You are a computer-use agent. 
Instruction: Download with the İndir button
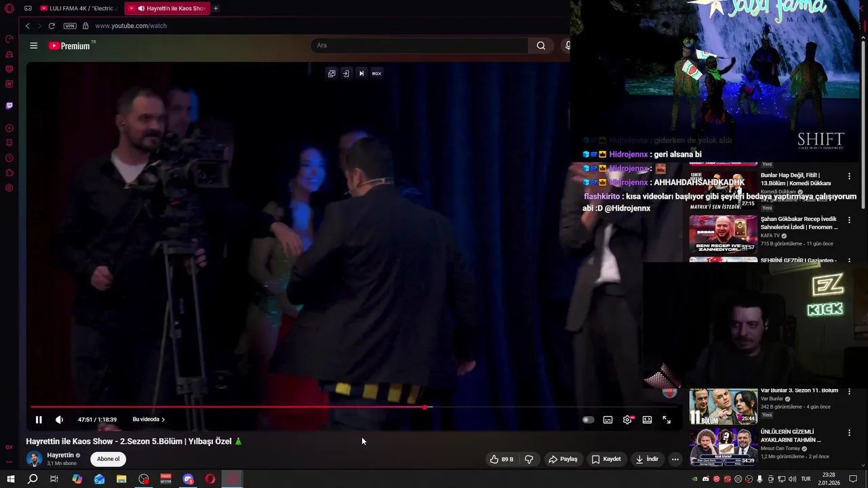(647, 459)
